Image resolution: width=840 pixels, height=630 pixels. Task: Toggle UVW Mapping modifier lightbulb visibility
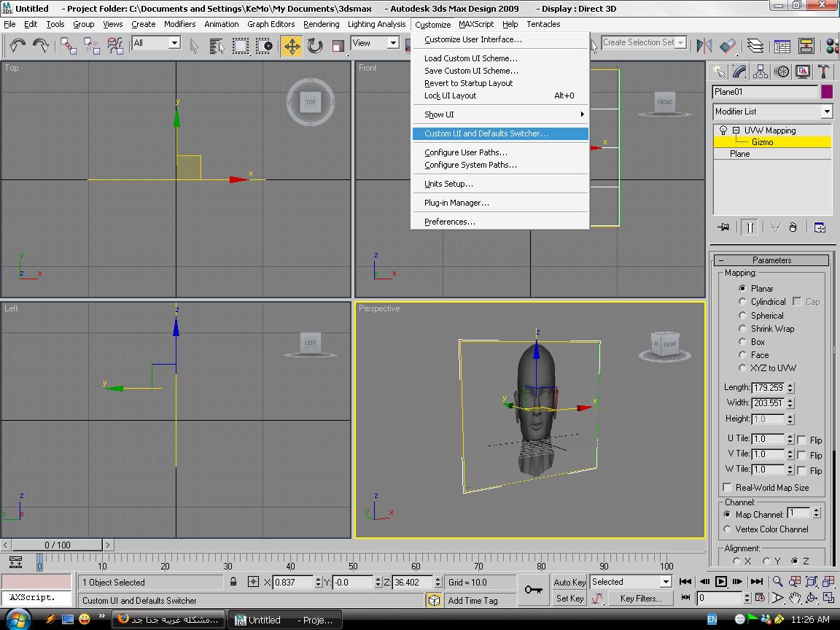tap(723, 131)
